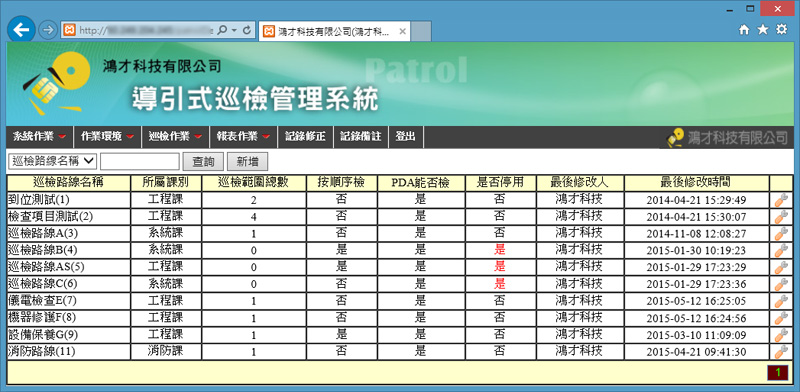Select the 儀電檢查E(7) route name cell
This screenshot has height=392, width=800.
click(69, 301)
